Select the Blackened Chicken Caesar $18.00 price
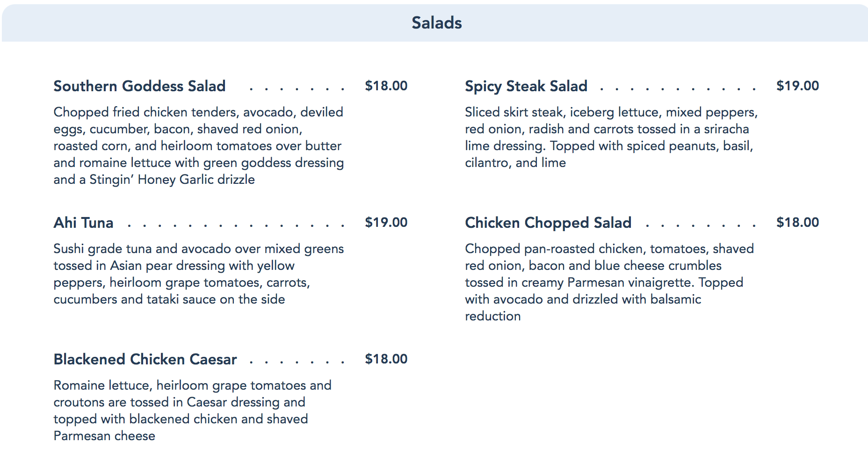Viewport: 868px width, 450px height. pyautogui.click(x=386, y=359)
